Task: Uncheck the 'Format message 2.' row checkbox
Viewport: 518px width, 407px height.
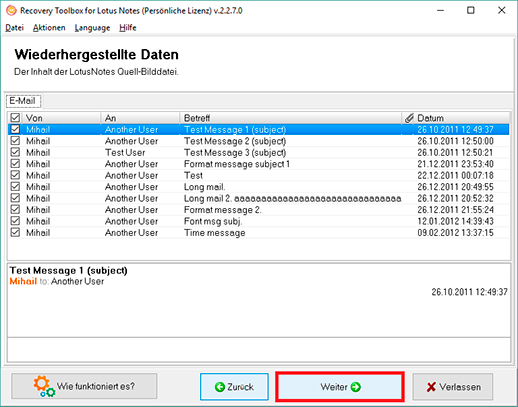Action: tap(15, 209)
